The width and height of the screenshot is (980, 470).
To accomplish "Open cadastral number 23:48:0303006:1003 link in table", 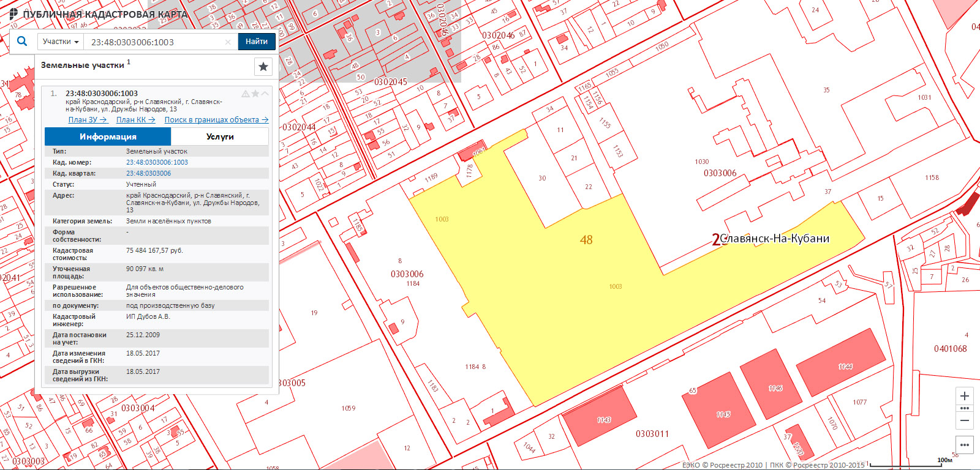I will pyautogui.click(x=157, y=162).
